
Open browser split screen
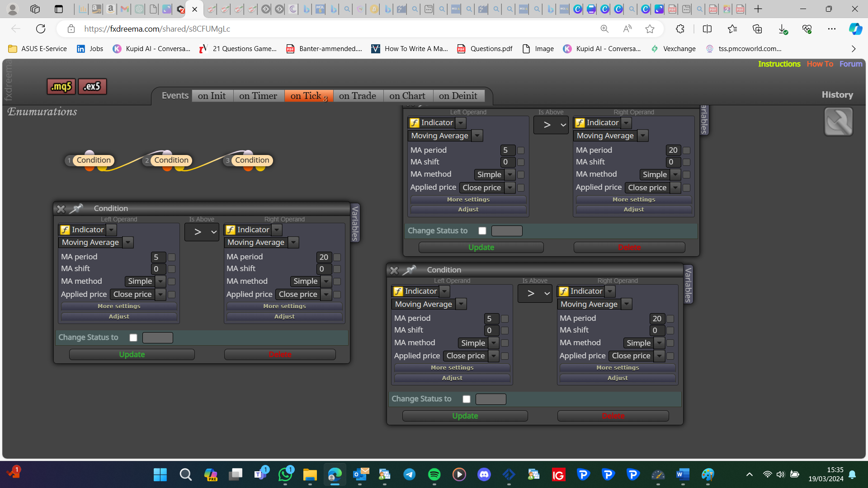[707, 29]
